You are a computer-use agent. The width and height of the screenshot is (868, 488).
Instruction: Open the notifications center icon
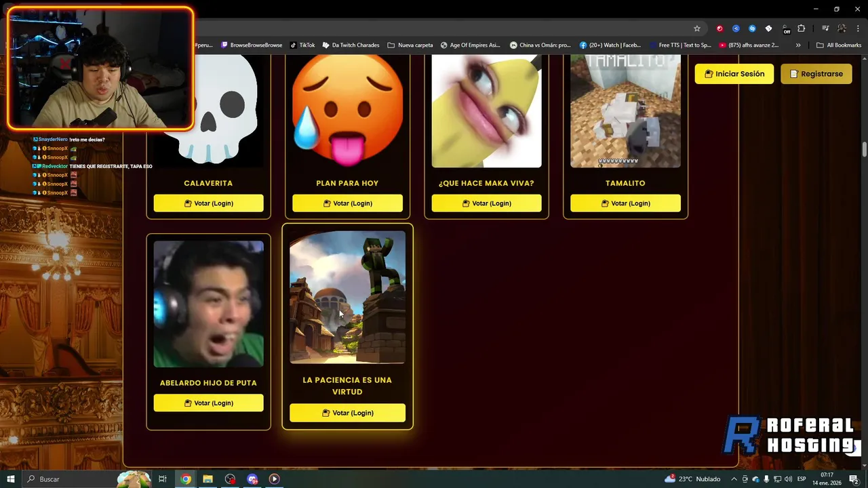click(x=854, y=479)
